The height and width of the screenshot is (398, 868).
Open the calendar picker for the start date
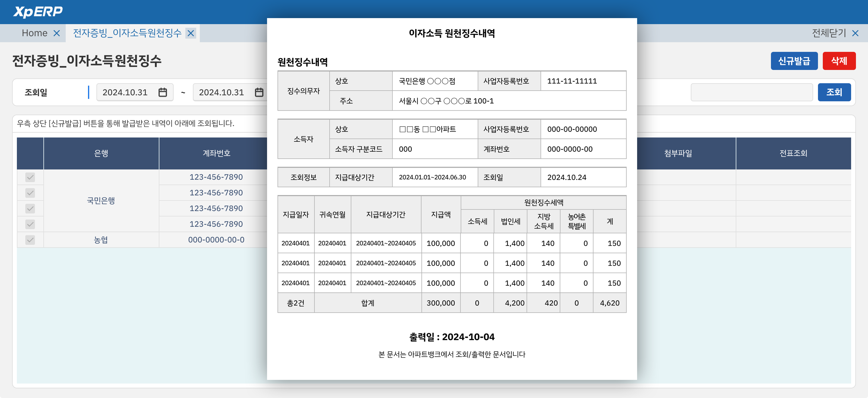(163, 92)
